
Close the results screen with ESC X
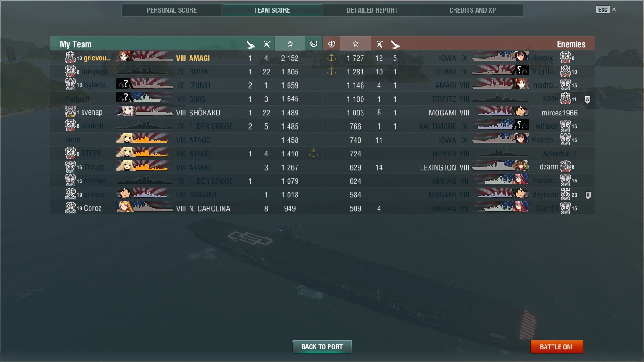pyautogui.click(x=606, y=9)
